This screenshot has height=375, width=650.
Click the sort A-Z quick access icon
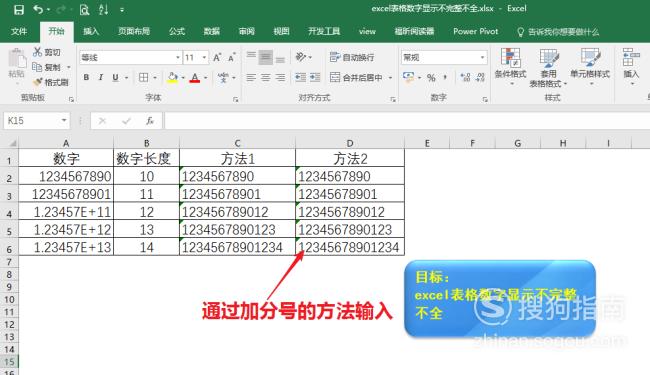(104, 10)
